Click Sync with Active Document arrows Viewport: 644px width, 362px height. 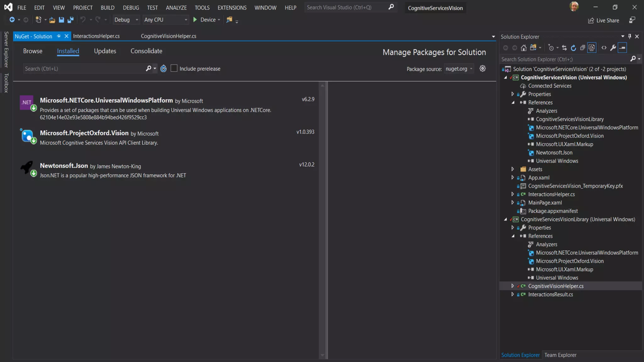(564, 48)
